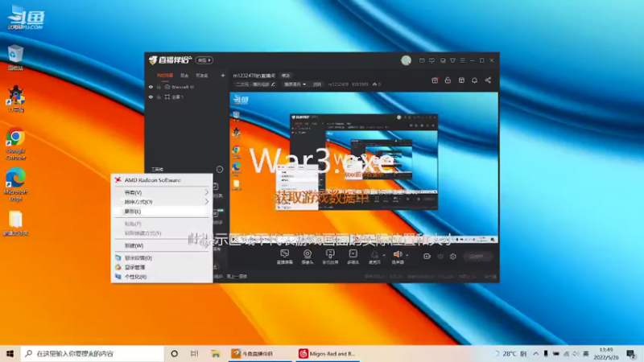The width and height of the screenshot is (644, 362).
Task: Open the Microsoft Edge desktop shortcut
Action: pos(15,185)
